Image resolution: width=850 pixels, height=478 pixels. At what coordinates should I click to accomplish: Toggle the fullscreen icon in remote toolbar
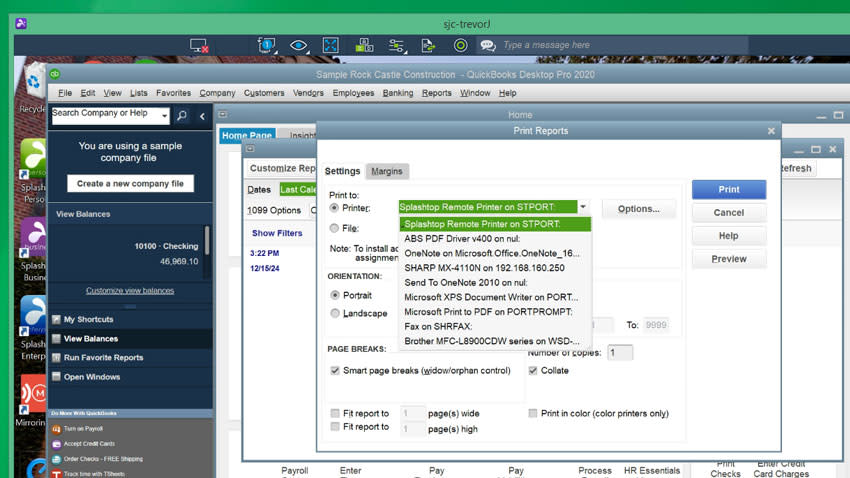click(330, 45)
